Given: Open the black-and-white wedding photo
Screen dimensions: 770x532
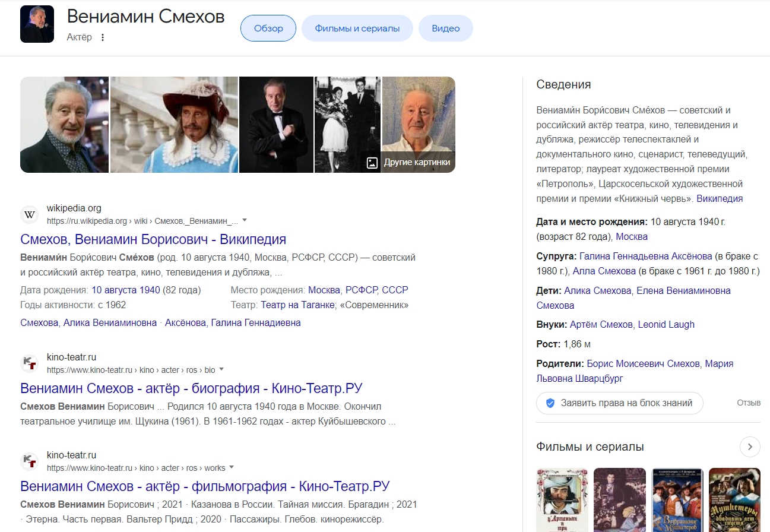Looking at the screenshot, I should (347, 125).
